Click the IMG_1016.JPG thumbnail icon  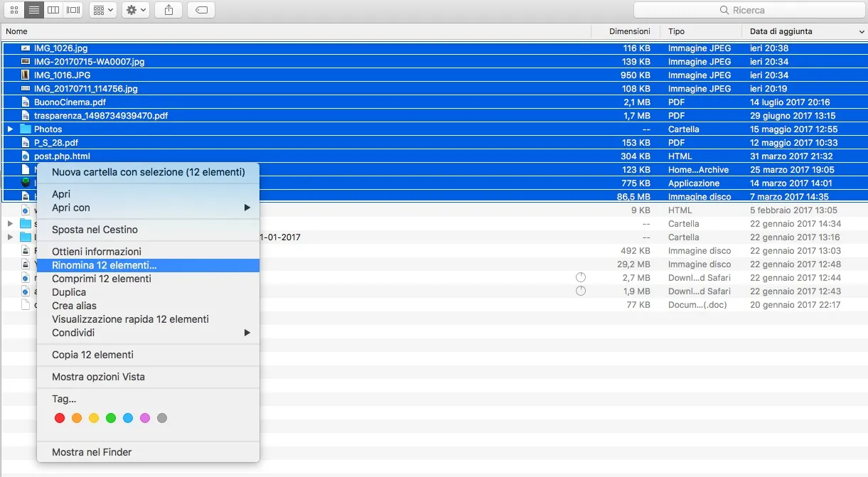[x=26, y=75]
